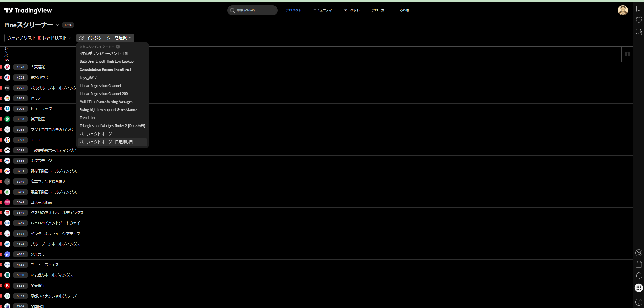Open the マーケット navigation menu
Viewport: 644px width, 308px height.
click(352, 10)
